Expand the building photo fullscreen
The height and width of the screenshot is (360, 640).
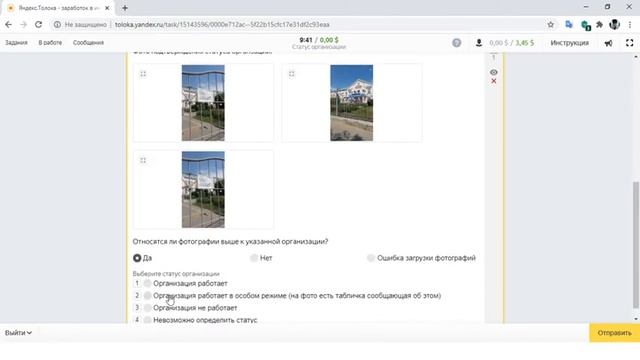(x=291, y=74)
